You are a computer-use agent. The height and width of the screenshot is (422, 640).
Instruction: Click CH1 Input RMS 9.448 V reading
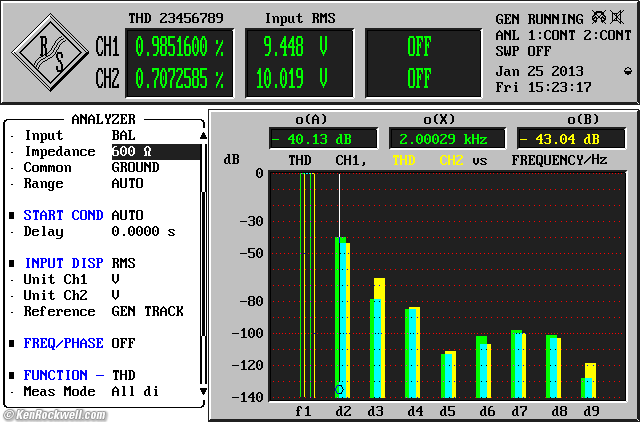coord(296,47)
